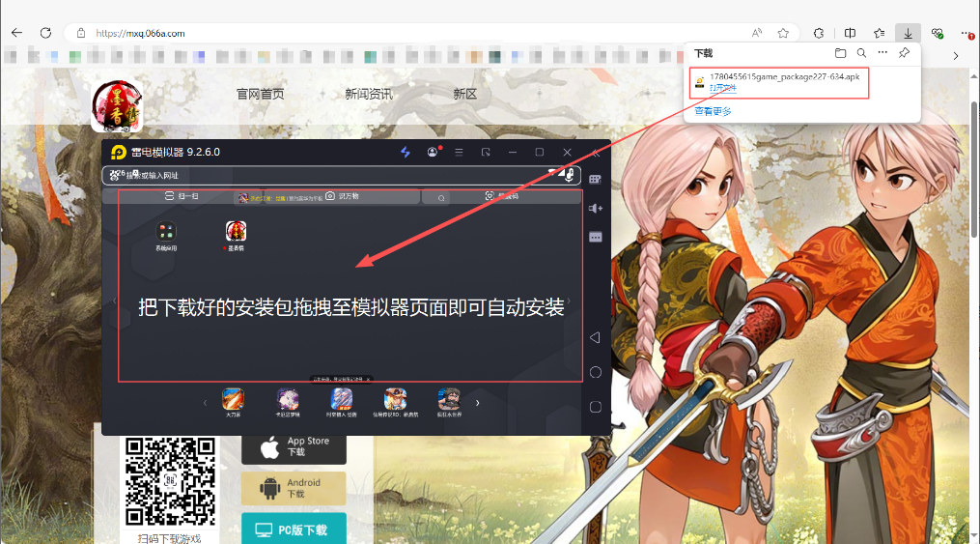Image resolution: width=980 pixels, height=544 pixels.
Task: Click the QR code for 扫码下载游戏
Action: (x=170, y=481)
